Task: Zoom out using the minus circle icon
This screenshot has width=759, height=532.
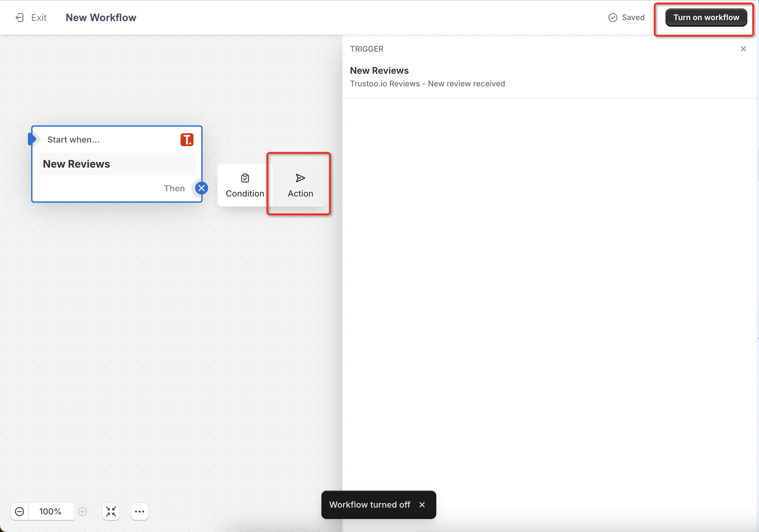Action: (x=19, y=512)
